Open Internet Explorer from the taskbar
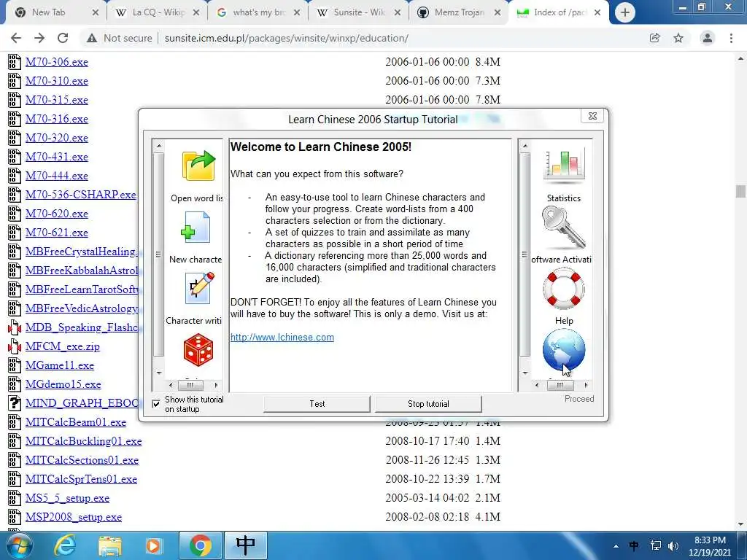 pos(65,545)
